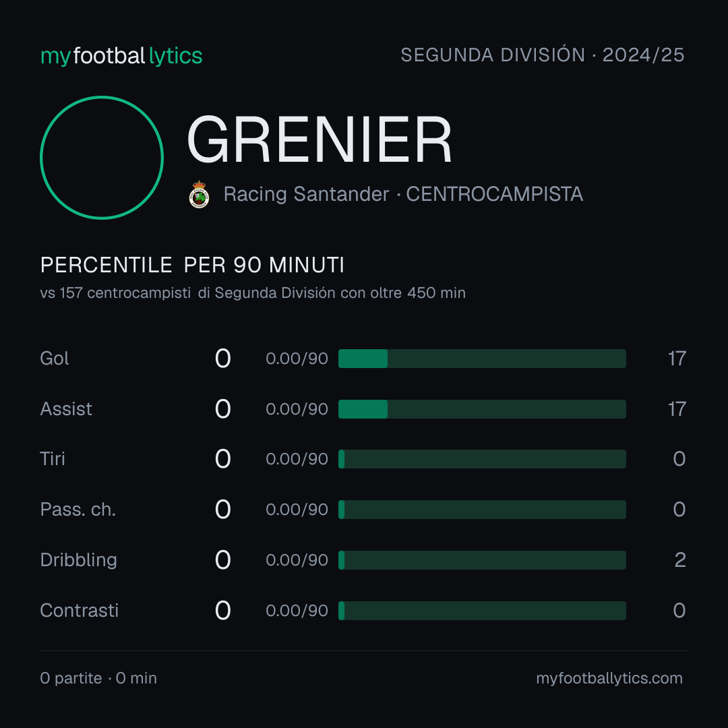Image resolution: width=728 pixels, height=728 pixels.
Task: Click the Gol percentile value 17
Action: [677, 359]
